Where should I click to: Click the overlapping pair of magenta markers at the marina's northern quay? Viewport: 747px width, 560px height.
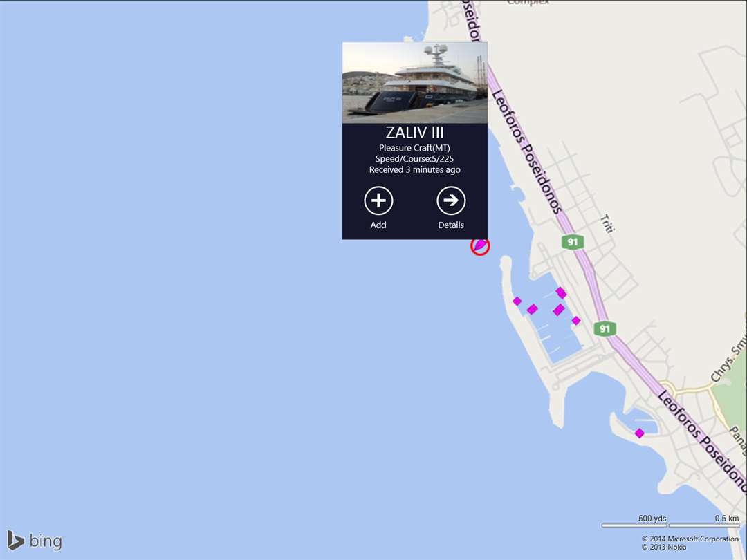point(561,292)
